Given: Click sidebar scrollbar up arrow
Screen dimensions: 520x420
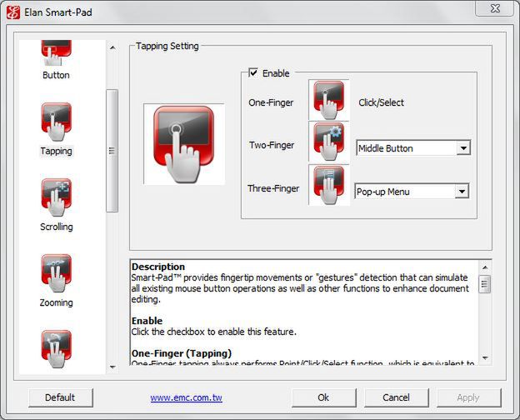Looking at the screenshot, I should pyautogui.click(x=112, y=48).
